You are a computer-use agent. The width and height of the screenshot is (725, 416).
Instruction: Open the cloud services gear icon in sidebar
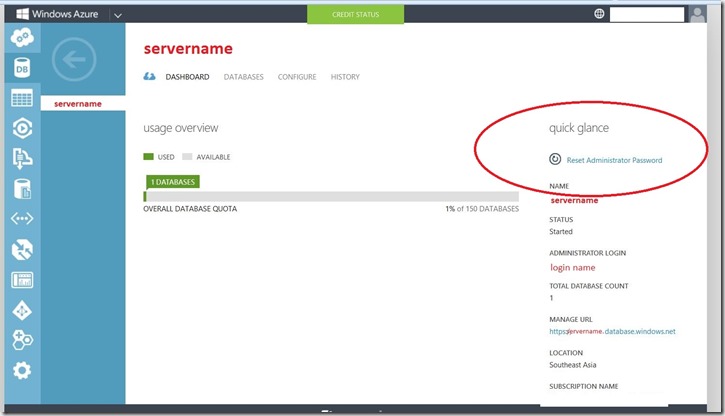coord(21,37)
